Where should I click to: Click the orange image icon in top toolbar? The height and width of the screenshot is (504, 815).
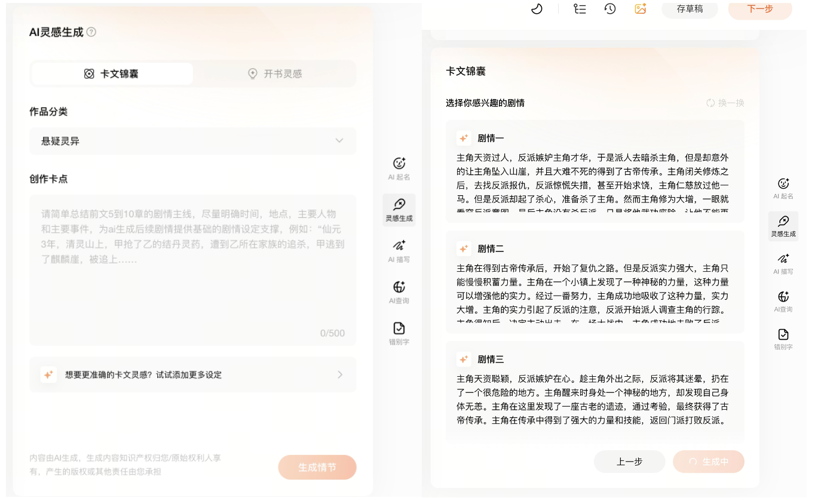(641, 9)
